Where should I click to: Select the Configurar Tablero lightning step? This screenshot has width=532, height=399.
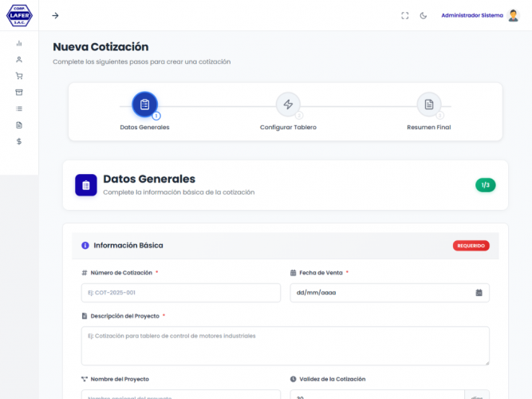[x=288, y=105]
